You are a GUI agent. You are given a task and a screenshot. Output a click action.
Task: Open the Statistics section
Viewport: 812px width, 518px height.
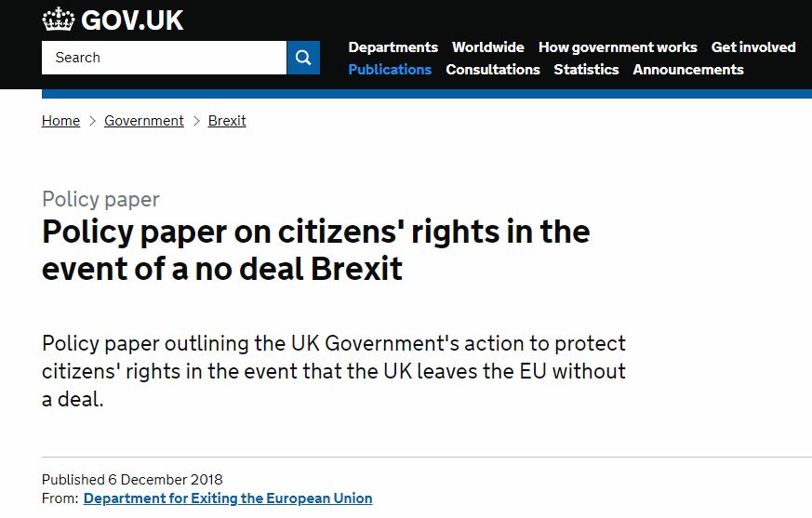(x=586, y=70)
